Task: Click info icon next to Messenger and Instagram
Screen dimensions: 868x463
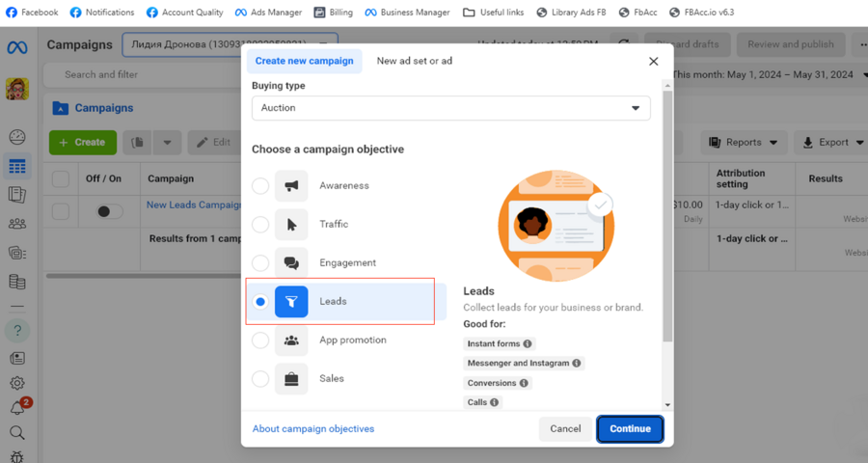Action: click(577, 364)
